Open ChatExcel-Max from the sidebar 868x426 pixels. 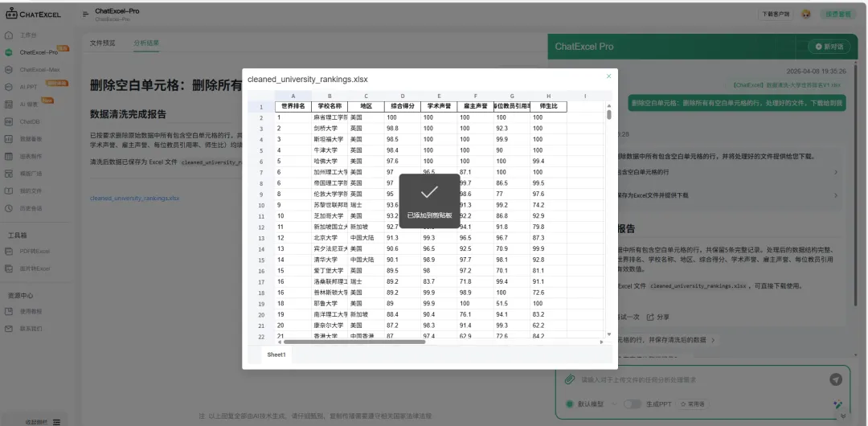[39, 70]
